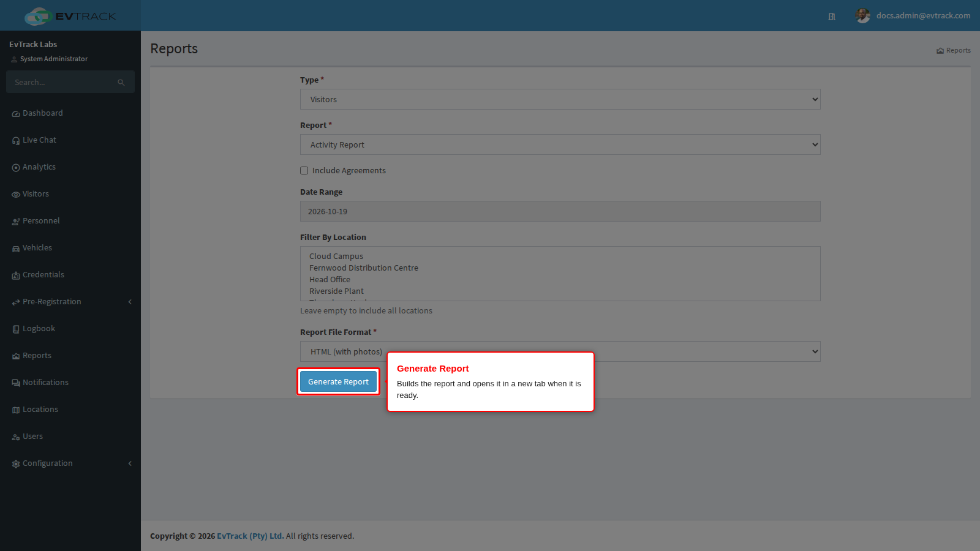
Task: Click the Date Range field
Action: tap(560, 211)
